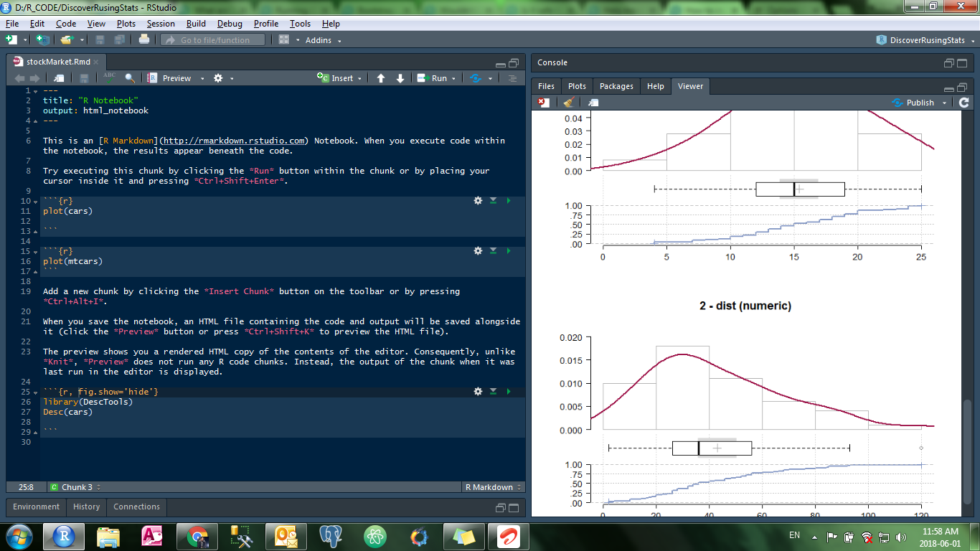The width and height of the screenshot is (980, 551).
Task: Maximize the Console pane
Action: (963, 63)
